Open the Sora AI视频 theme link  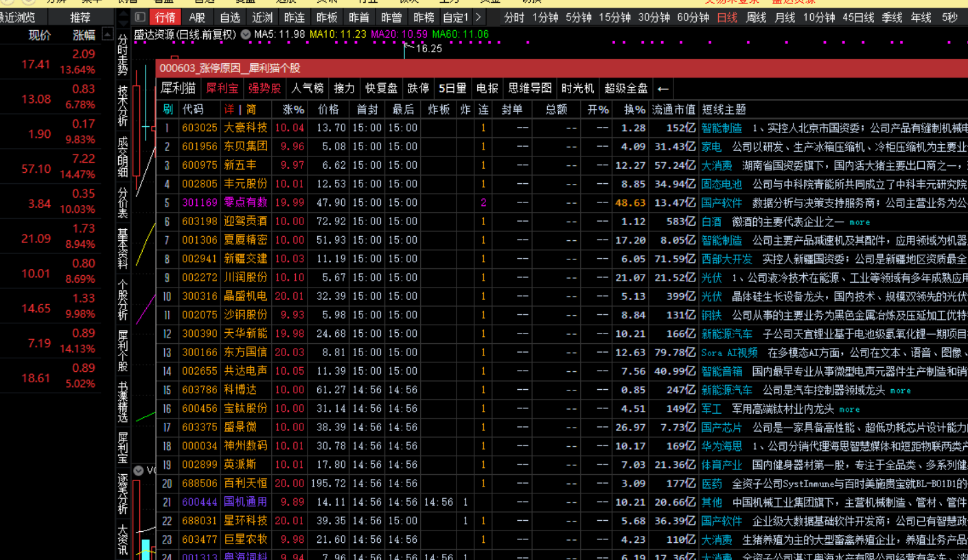tap(730, 352)
